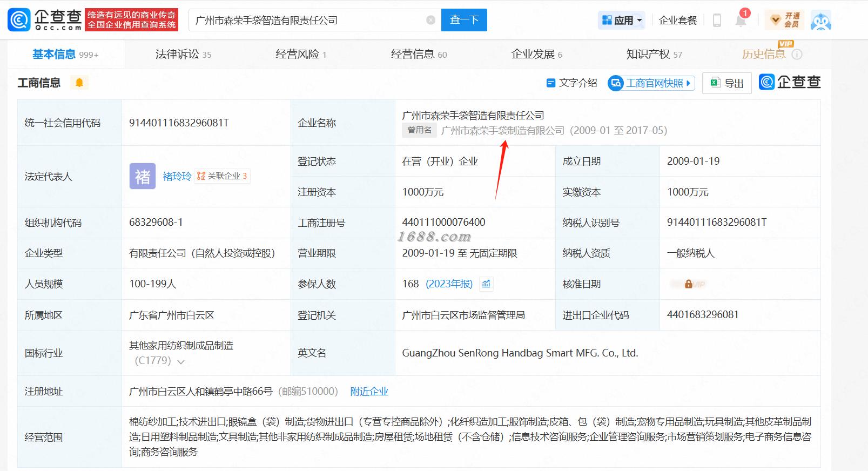This screenshot has height=471, width=868.
Task: Click the 注册地址 text 广州市白云区人和镇鹤亭中路66号
Action: tap(201, 392)
